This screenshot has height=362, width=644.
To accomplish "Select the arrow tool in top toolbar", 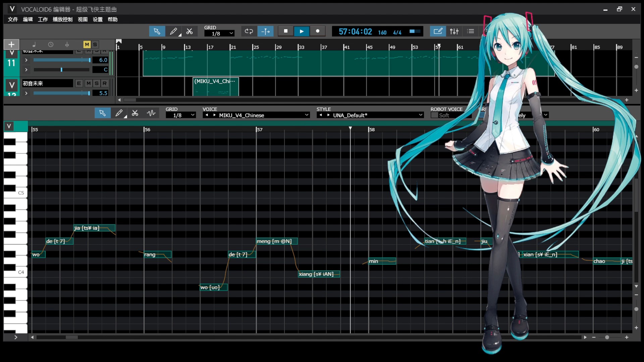I will [157, 32].
